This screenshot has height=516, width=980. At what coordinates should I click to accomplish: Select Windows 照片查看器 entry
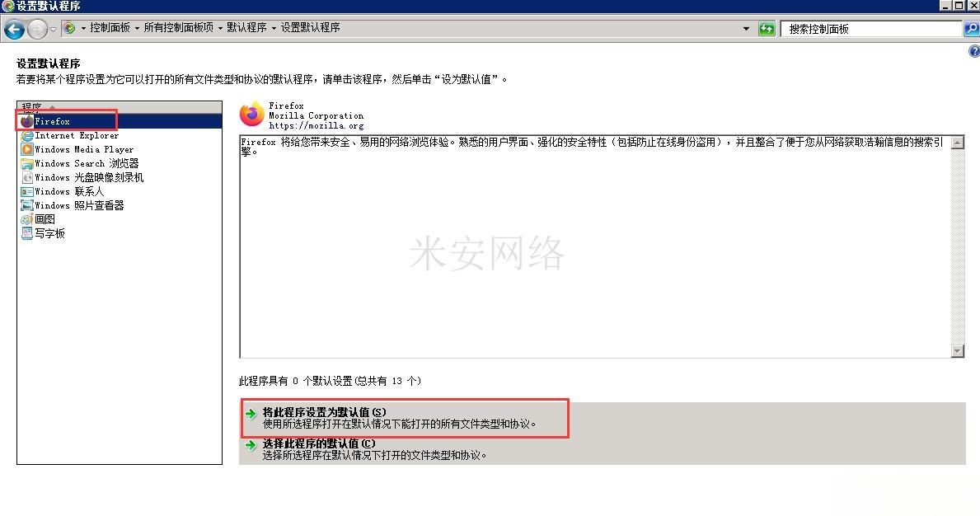click(79, 205)
